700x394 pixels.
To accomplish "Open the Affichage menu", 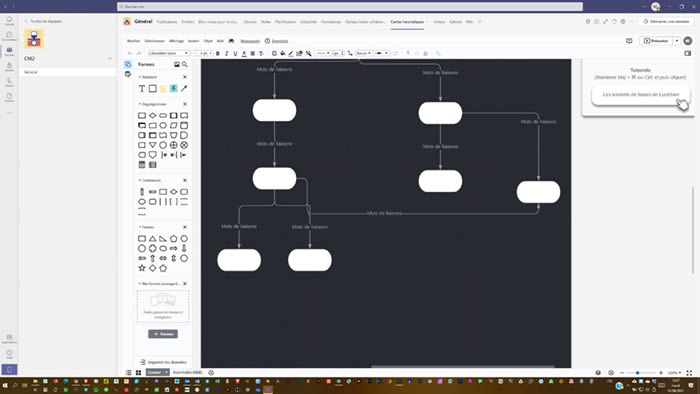I will (176, 41).
